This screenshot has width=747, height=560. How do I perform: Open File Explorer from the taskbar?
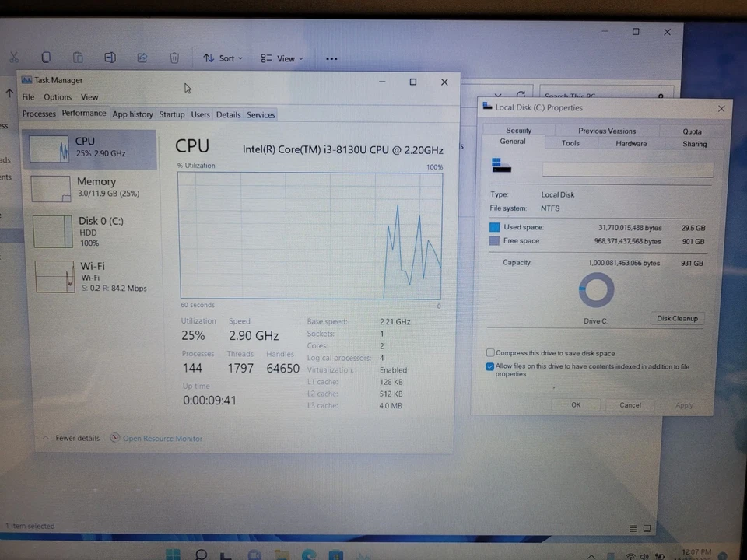(282, 555)
